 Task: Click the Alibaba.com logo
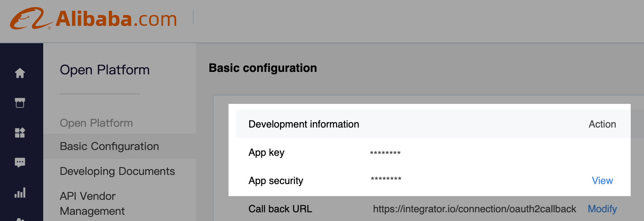pos(93,20)
